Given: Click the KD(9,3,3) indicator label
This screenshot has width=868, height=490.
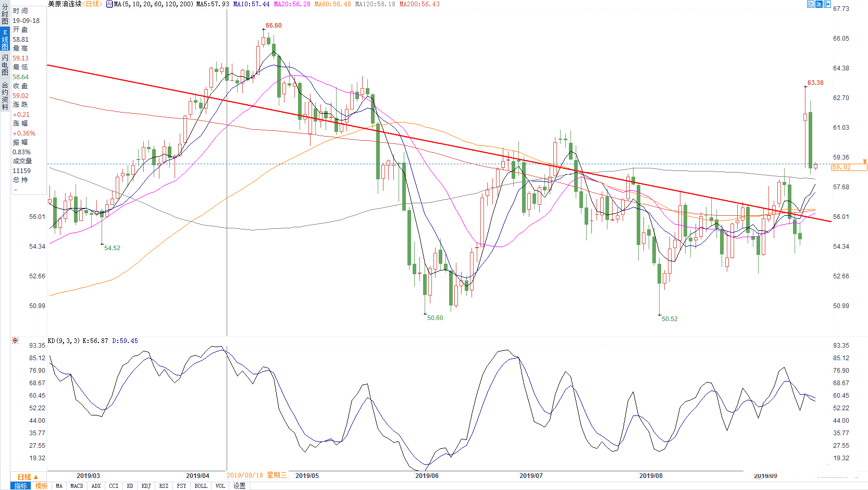Looking at the screenshot, I should [x=64, y=341].
